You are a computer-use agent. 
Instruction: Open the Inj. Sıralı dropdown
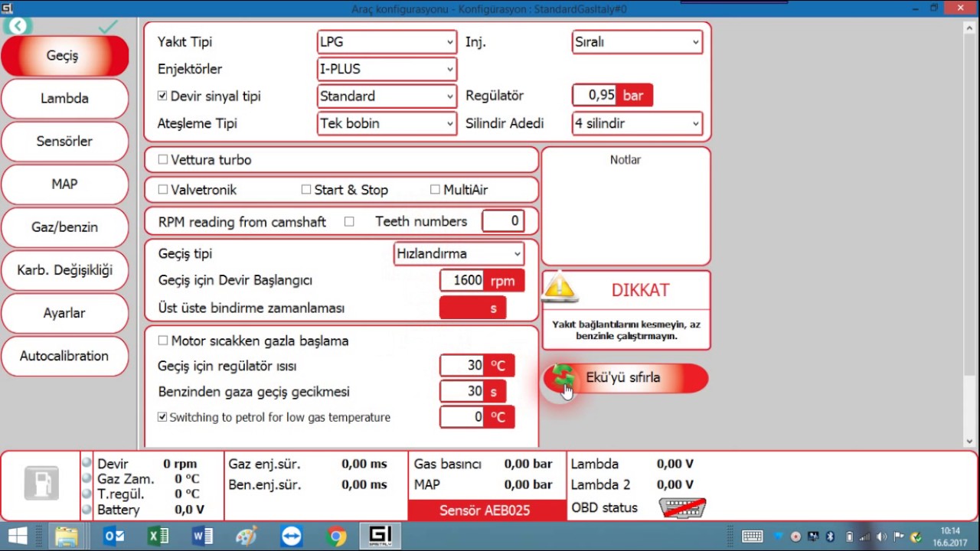[x=637, y=42]
